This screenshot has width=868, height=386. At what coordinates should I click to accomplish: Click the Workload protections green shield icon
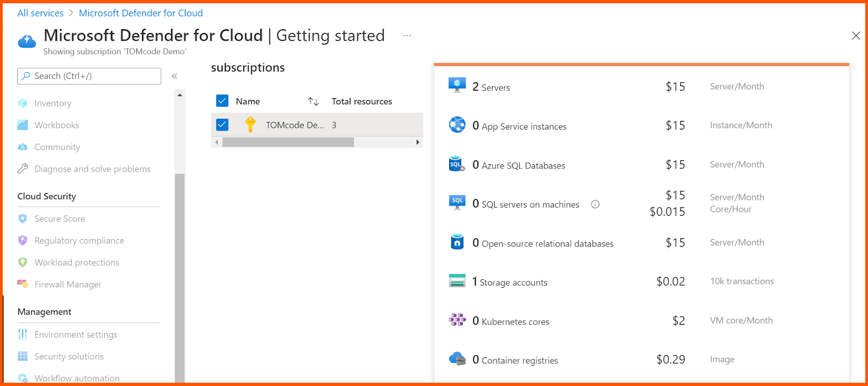(22, 262)
